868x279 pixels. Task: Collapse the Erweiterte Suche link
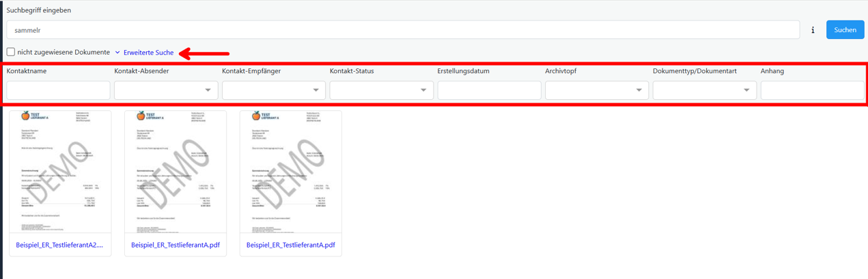click(148, 53)
